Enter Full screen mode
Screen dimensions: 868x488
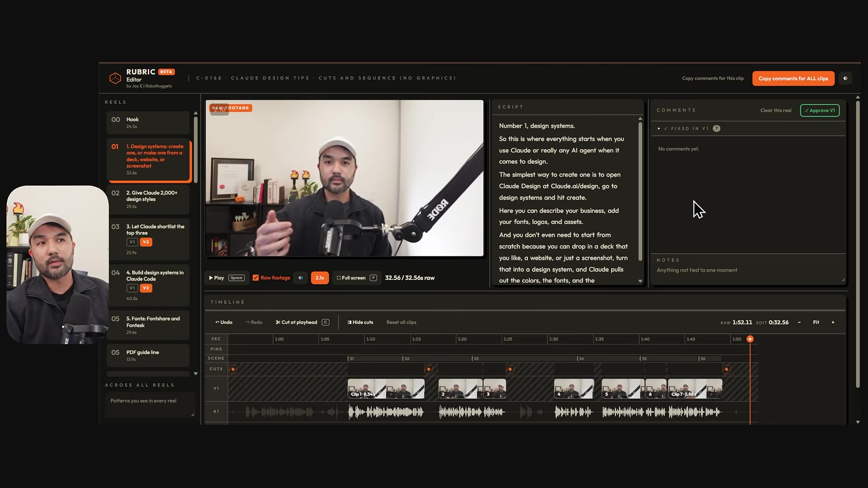coord(357,278)
